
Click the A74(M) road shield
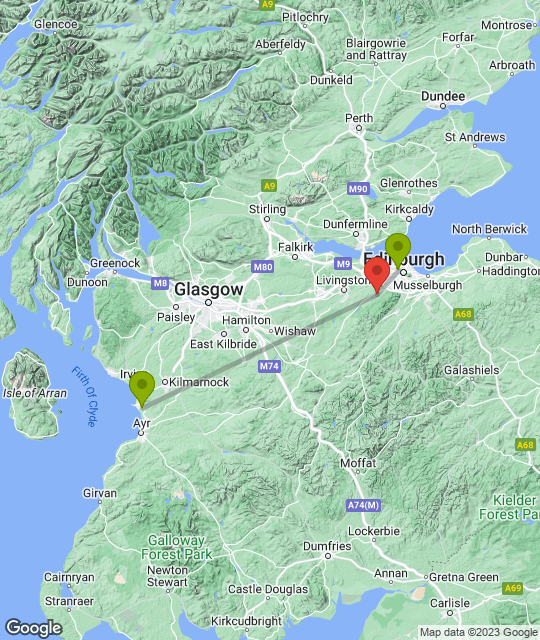pyautogui.click(x=363, y=505)
